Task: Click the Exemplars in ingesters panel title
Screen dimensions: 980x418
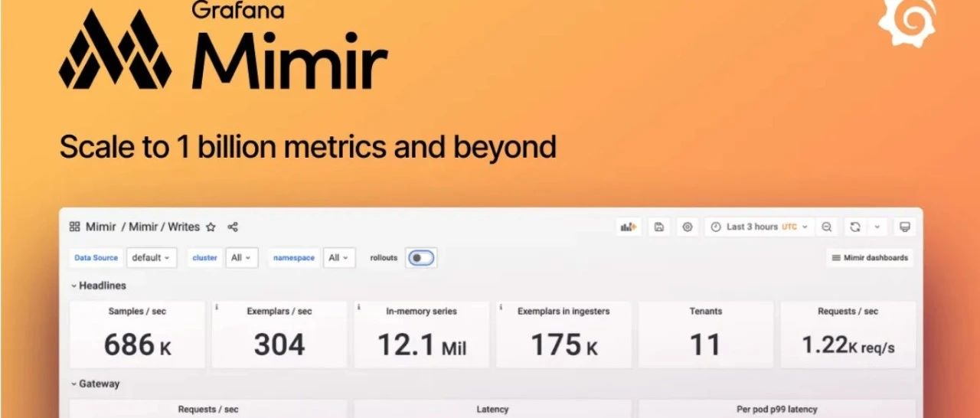Action: click(563, 312)
